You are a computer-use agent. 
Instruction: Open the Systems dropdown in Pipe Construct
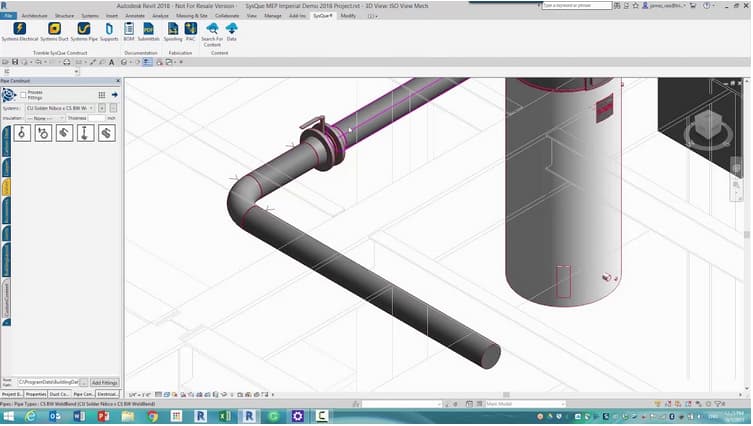coord(60,109)
